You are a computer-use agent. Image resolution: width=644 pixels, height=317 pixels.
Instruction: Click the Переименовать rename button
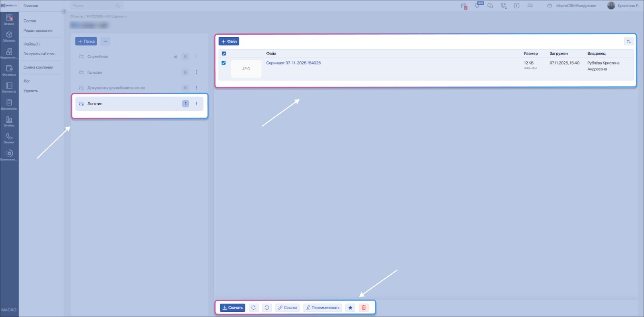[322, 308]
